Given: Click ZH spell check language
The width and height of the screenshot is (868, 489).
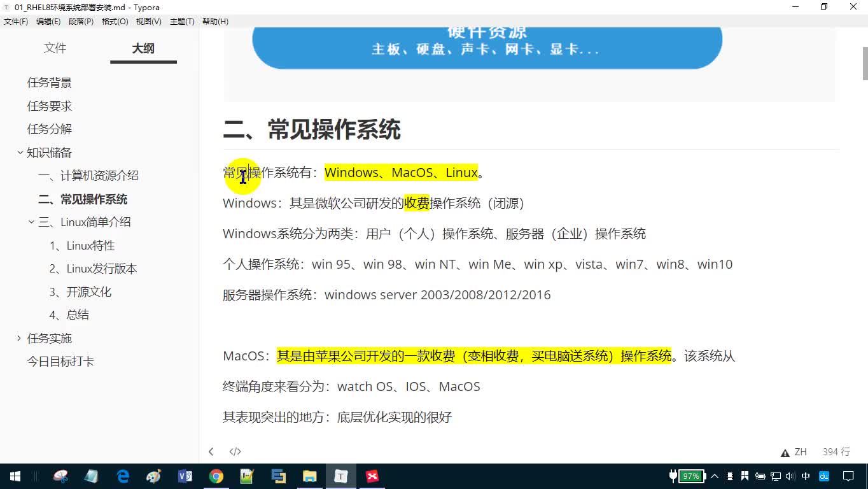Looking at the screenshot, I should 801,452.
